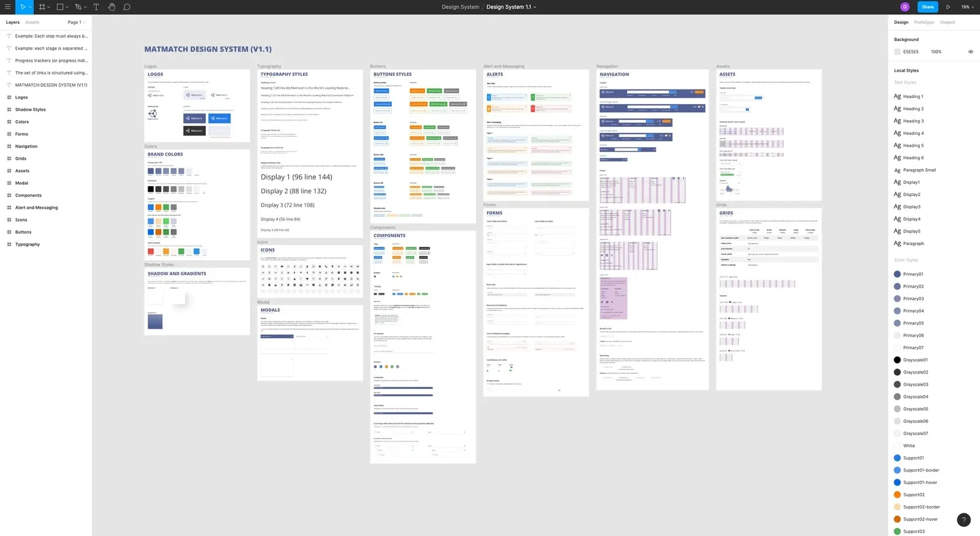The width and height of the screenshot is (980, 536).
Task: Click frame icon beside Colors layer
Action: 9,122
